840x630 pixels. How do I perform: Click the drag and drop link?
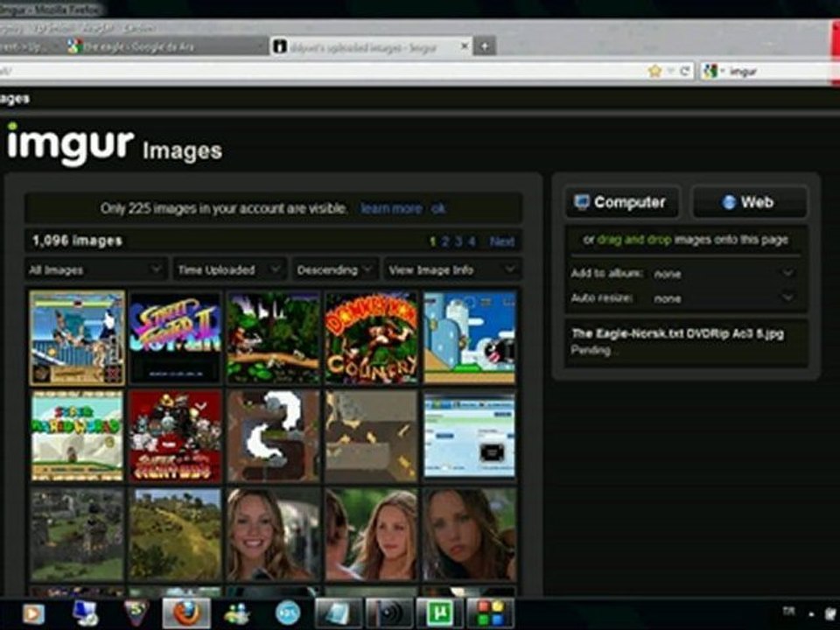(x=633, y=240)
